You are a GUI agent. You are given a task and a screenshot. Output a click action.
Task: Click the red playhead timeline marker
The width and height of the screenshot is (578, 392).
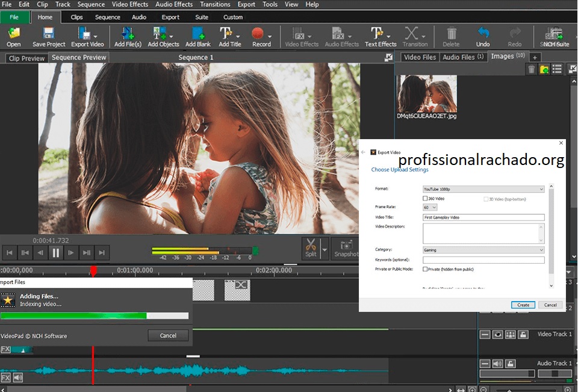[94, 271]
